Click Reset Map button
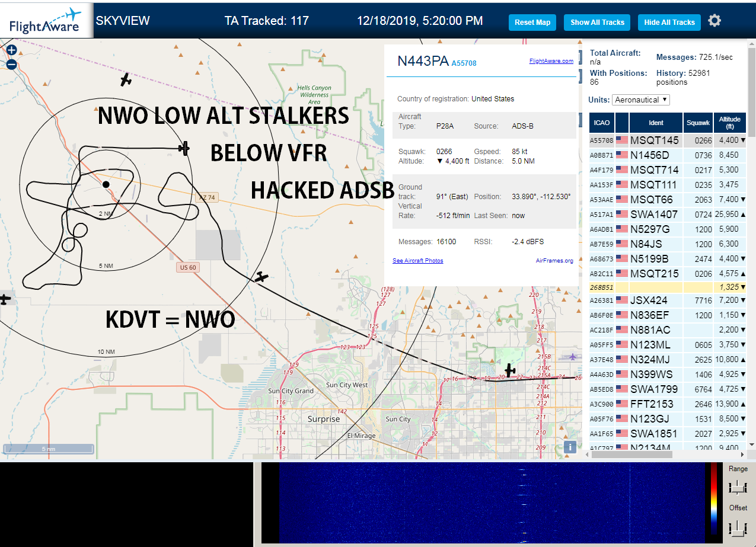Viewport: 756px width, 547px height. click(x=532, y=23)
